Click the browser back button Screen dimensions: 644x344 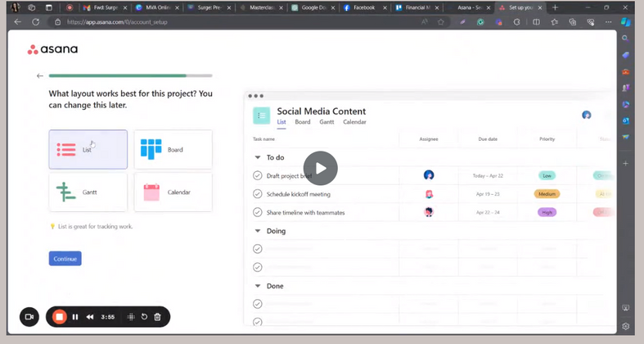(x=18, y=22)
